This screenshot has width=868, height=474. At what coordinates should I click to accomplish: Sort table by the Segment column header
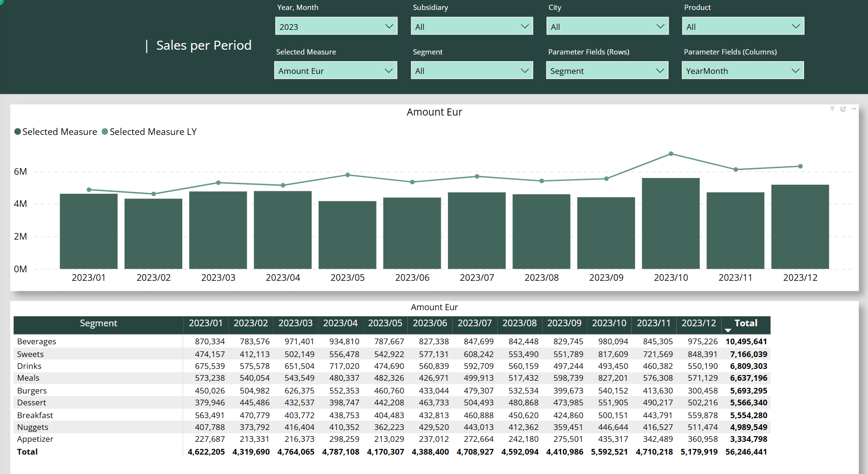(x=98, y=323)
